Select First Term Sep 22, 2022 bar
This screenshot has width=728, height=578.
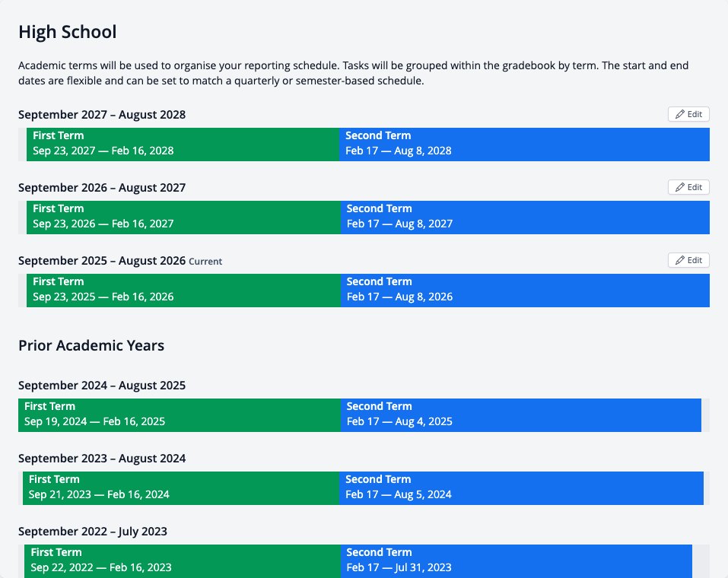point(183,561)
